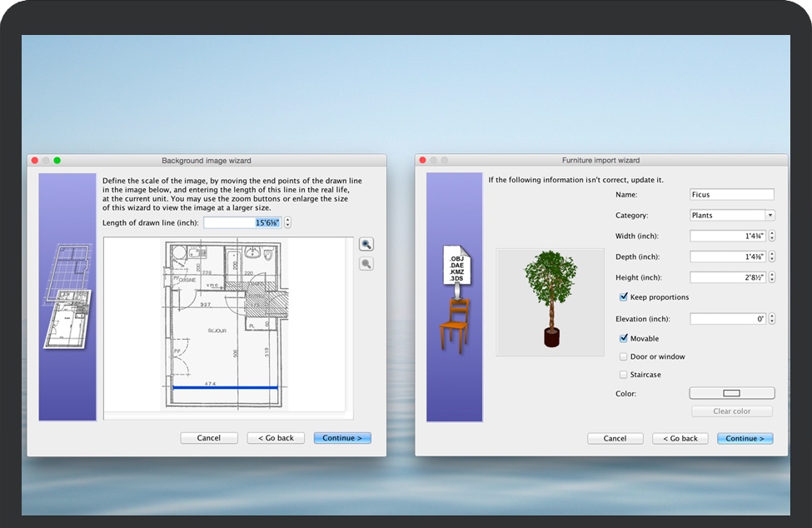Screen dimensions: 812x528
Task: Toggle the Keep proportions checkbox
Action: click(x=624, y=297)
